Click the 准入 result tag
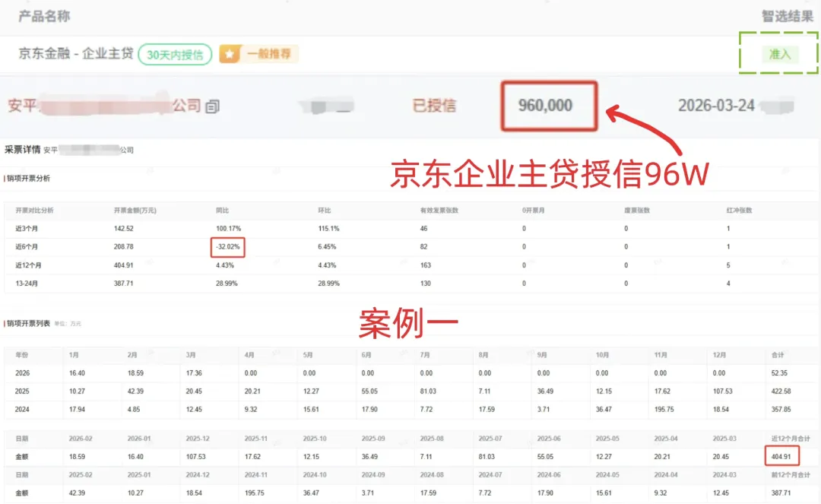 [779, 54]
